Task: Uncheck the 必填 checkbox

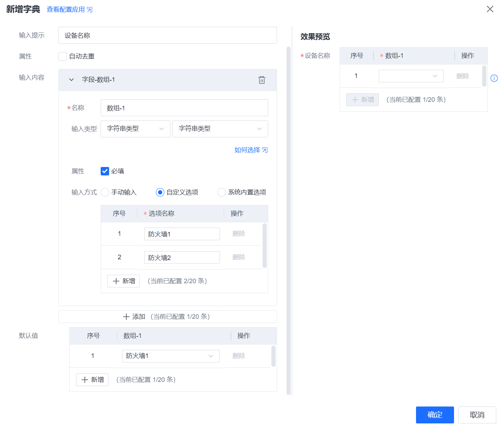Action: coord(105,171)
